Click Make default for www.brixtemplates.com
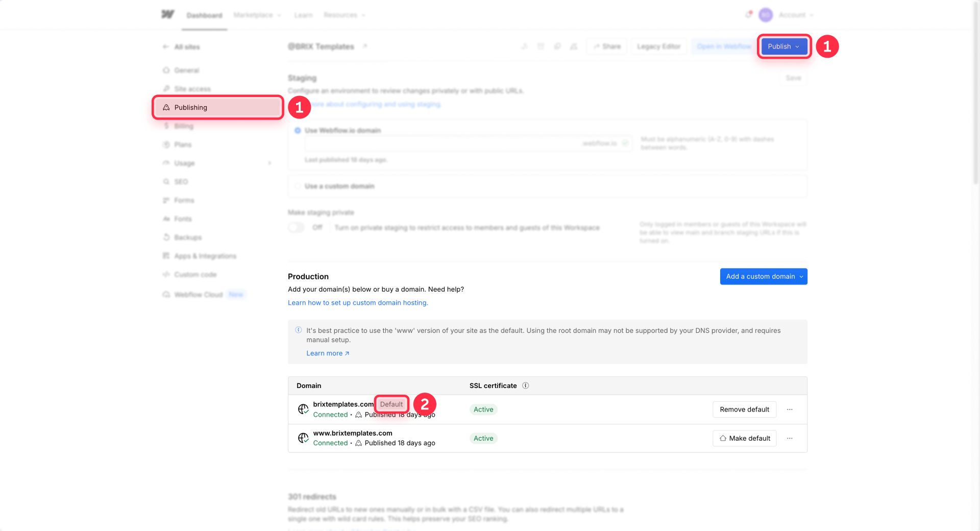980x531 pixels. [x=744, y=438]
